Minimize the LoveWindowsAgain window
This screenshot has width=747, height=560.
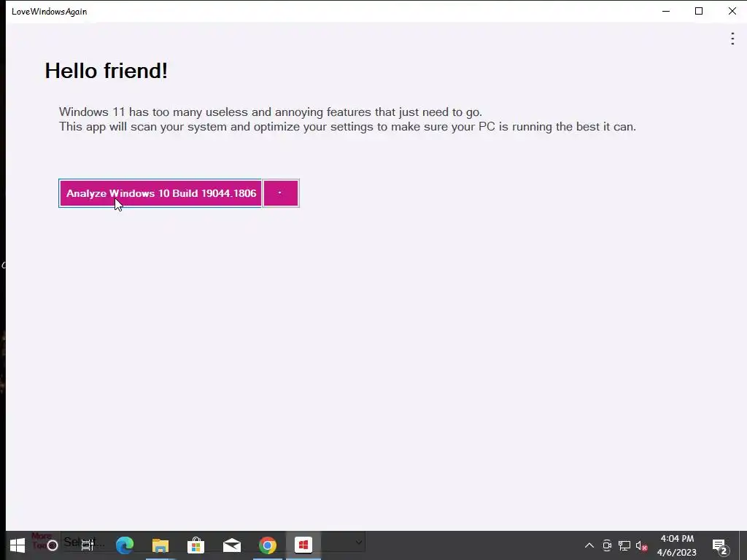tap(666, 11)
